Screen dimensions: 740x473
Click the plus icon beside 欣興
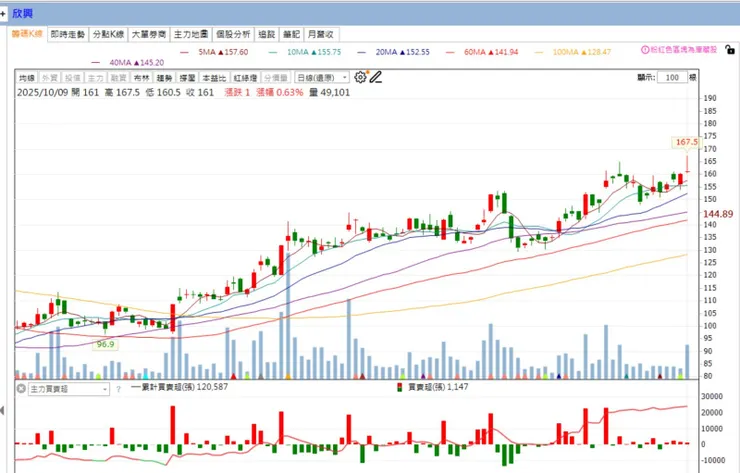(x=3, y=14)
